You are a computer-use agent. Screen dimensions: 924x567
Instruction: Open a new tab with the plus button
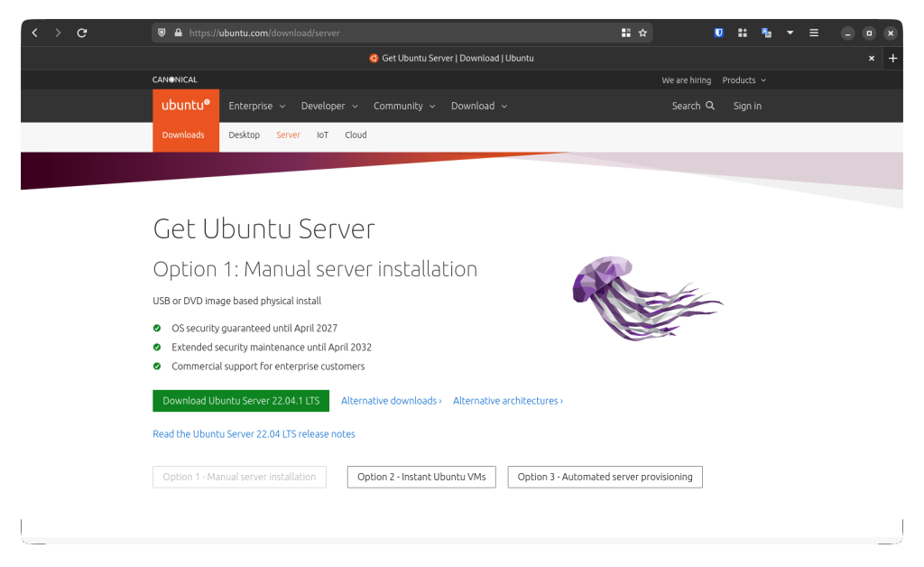click(x=892, y=59)
